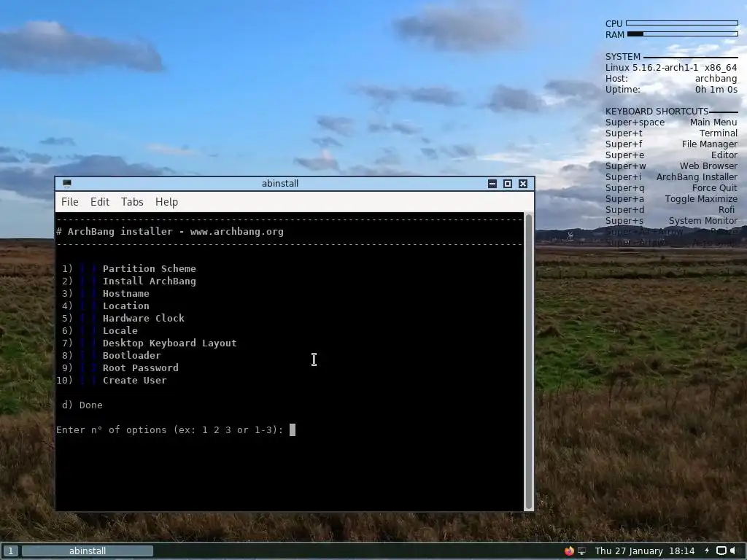Image resolution: width=747 pixels, height=560 pixels.
Task: Launch Firefox from the taskbar
Action: pos(569,551)
